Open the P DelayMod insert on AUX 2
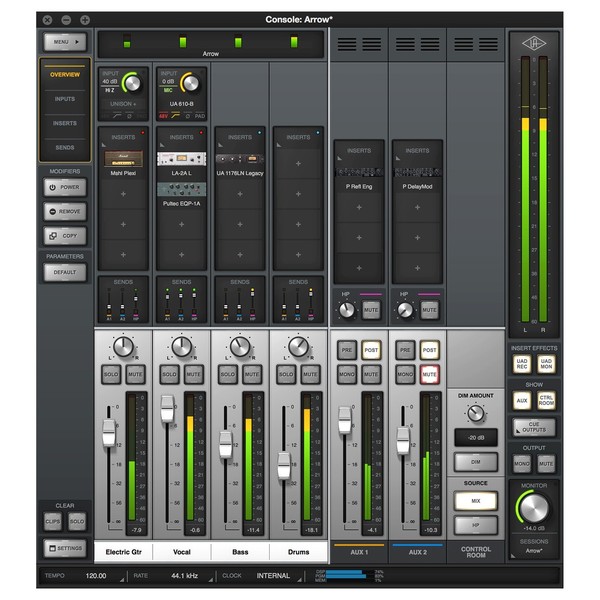The width and height of the screenshot is (600, 600). click(417, 172)
